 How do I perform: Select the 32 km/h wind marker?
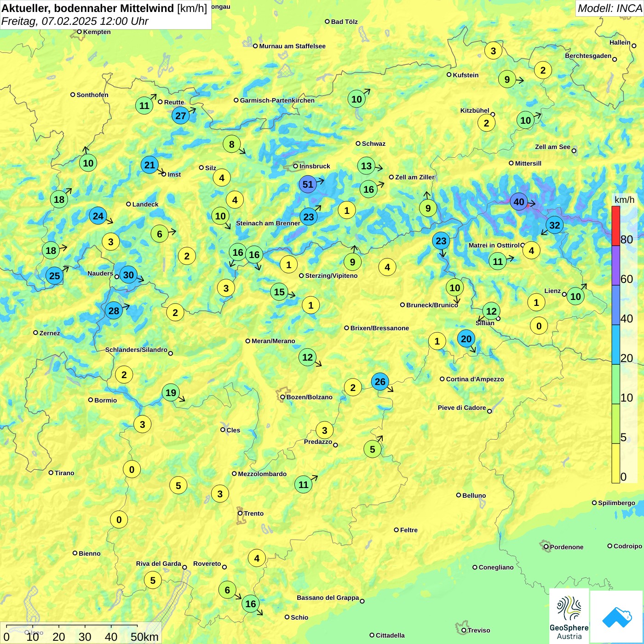point(555,225)
